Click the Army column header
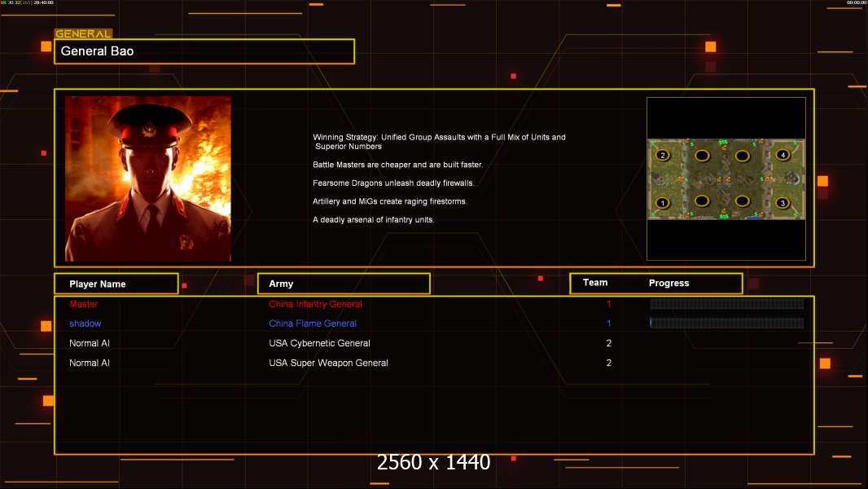The width and height of the screenshot is (868, 489). point(344,284)
